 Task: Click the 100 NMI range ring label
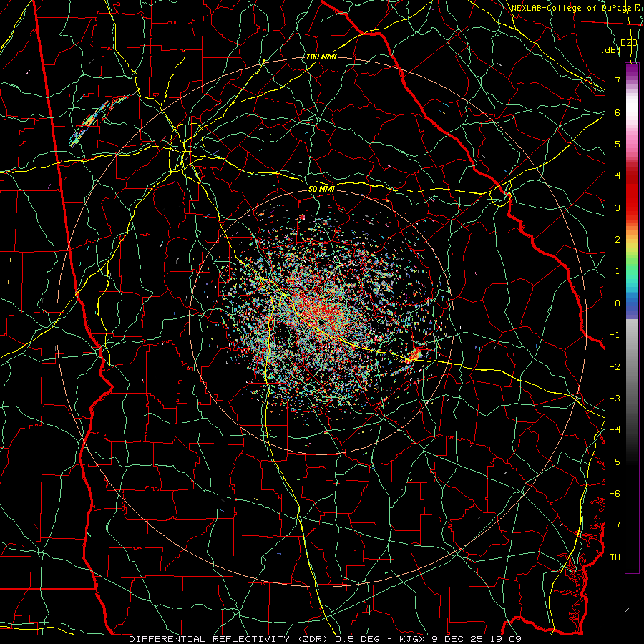(x=321, y=57)
